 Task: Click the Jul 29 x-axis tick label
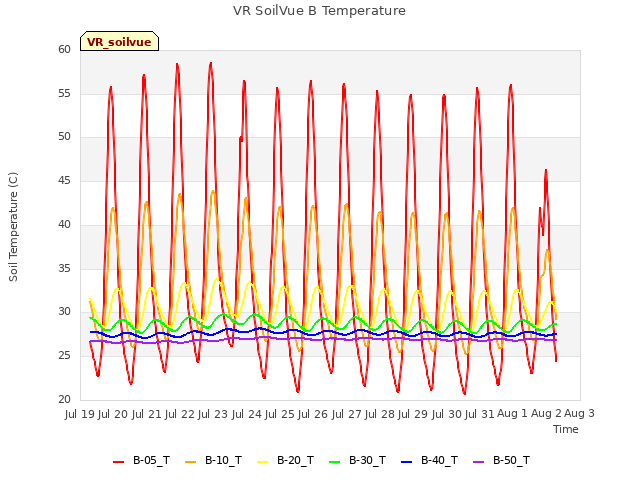click(x=413, y=414)
